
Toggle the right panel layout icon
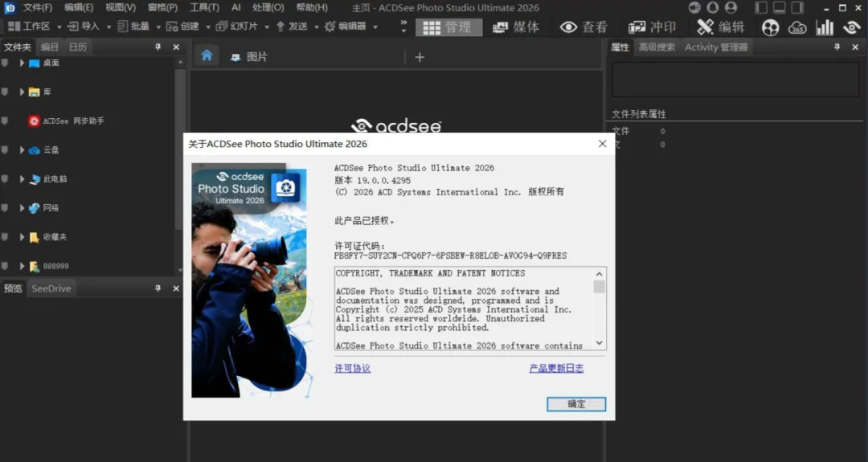coord(798,8)
